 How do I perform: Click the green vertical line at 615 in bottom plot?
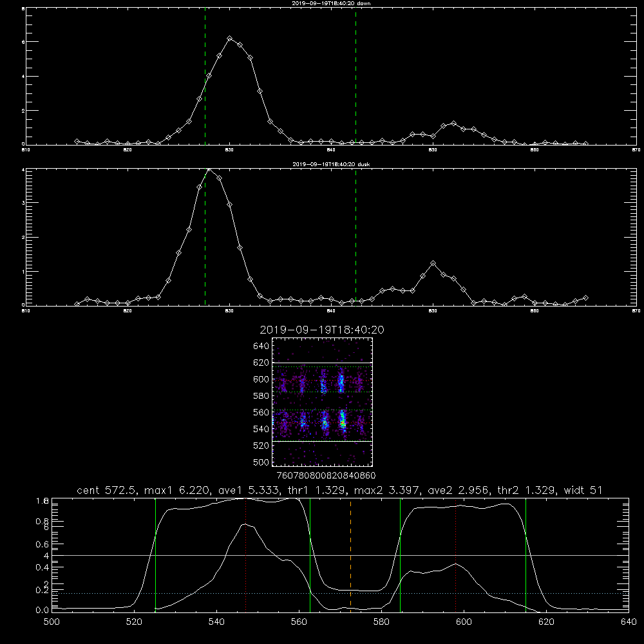click(526, 554)
